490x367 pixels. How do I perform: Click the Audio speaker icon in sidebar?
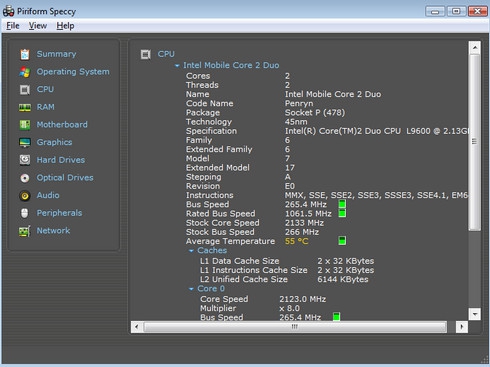[x=25, y=196]
